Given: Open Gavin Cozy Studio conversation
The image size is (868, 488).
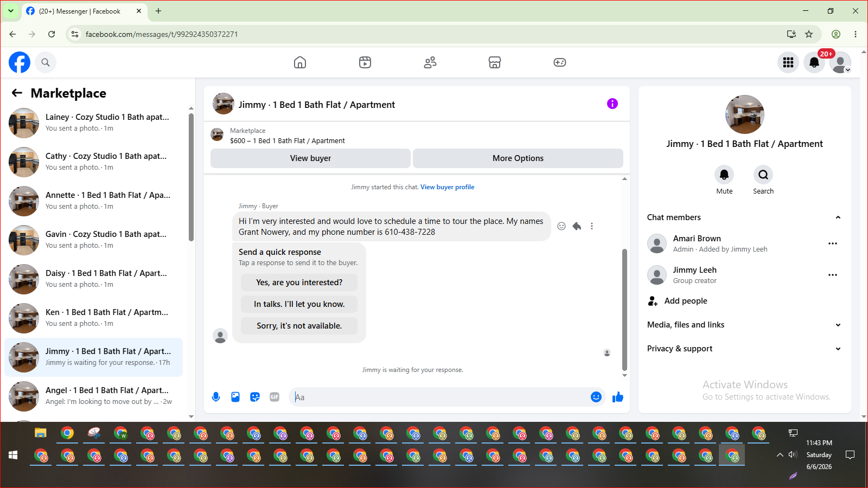Looking at the screenshot, I should (x=94, y=240).
